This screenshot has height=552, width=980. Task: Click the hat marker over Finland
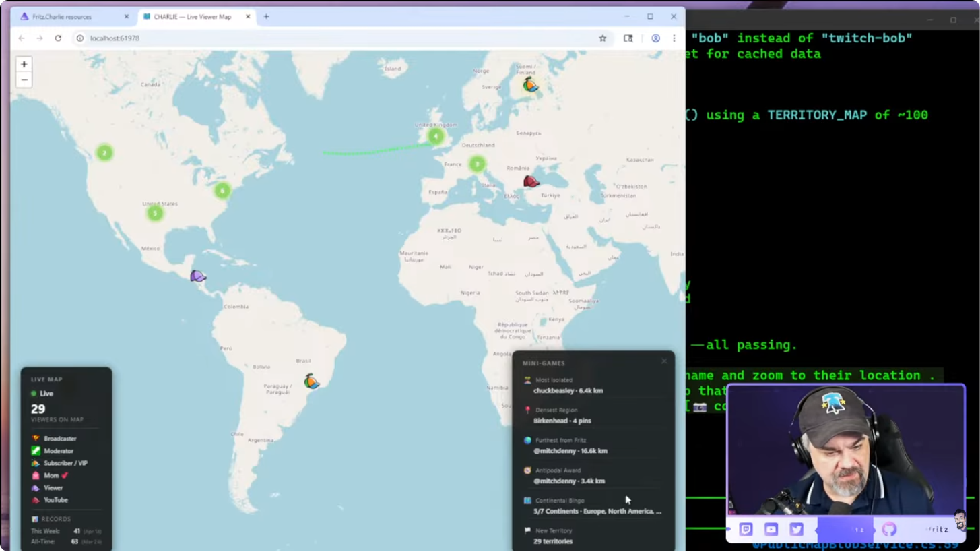[531, 84]
